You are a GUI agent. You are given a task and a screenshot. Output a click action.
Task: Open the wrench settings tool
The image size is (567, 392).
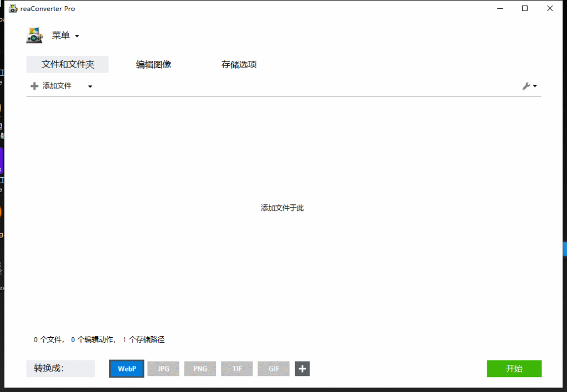click(529, 86)
